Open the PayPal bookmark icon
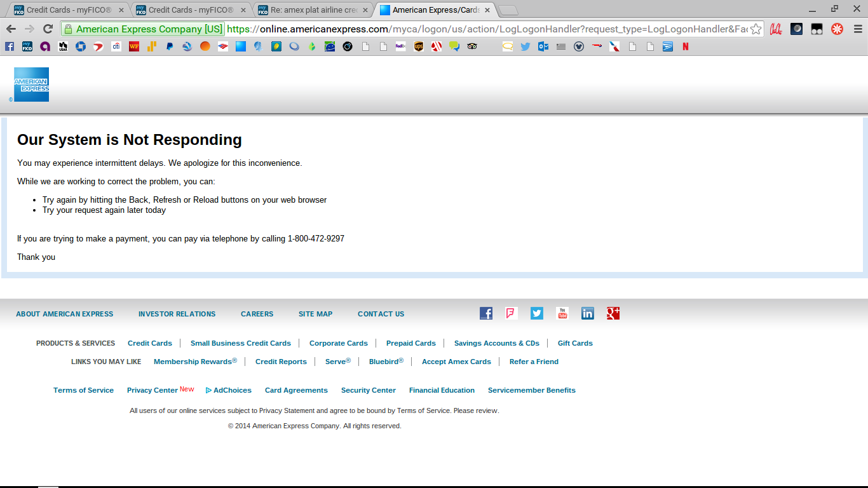This screenshot has height=488, width=868. 170,46
